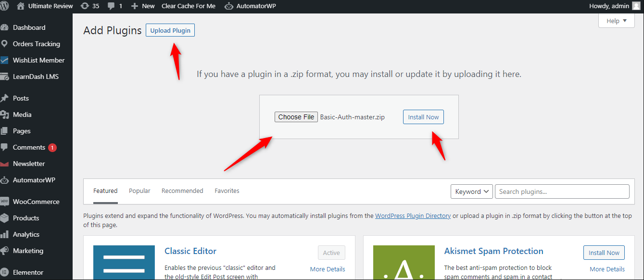Open Clear Cache For Me menu item
This screenshot has height=280, width=644.
click(189, 6)
